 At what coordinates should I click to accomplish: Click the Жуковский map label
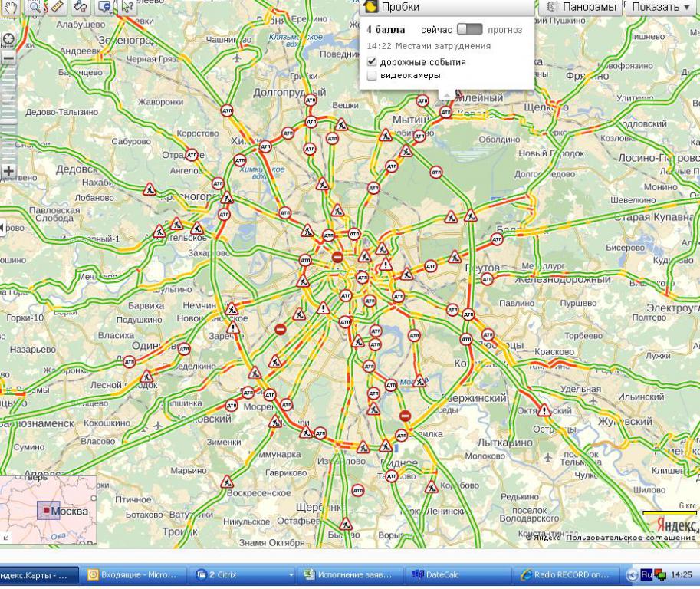(x=625, y=421)
